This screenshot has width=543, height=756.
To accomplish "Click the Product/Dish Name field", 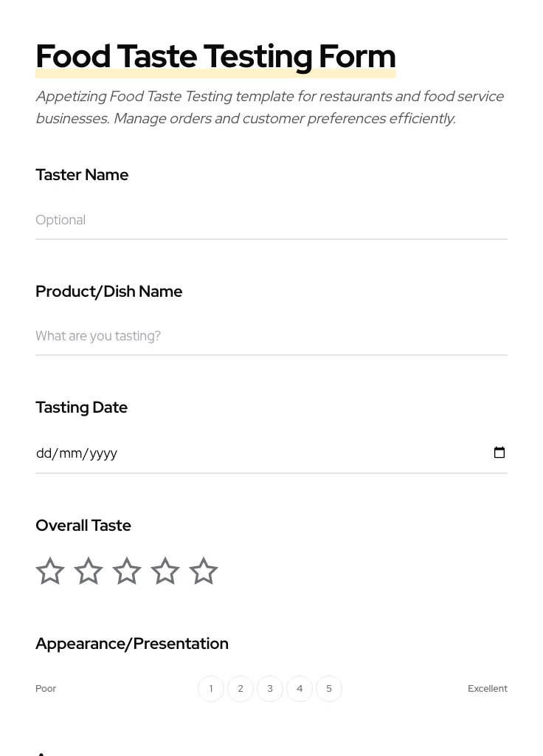I will pyautogui.click(x=221, y=336).
